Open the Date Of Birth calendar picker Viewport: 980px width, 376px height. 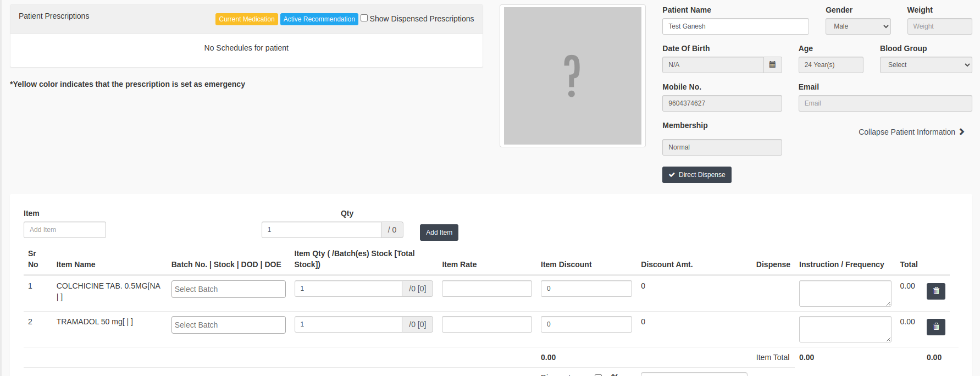tap(772, 65)
